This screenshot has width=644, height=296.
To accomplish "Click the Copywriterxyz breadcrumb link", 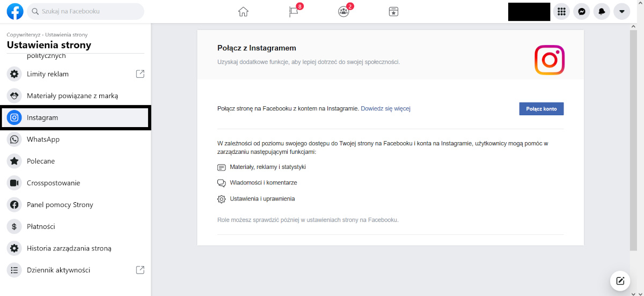I will click(24, 35).
